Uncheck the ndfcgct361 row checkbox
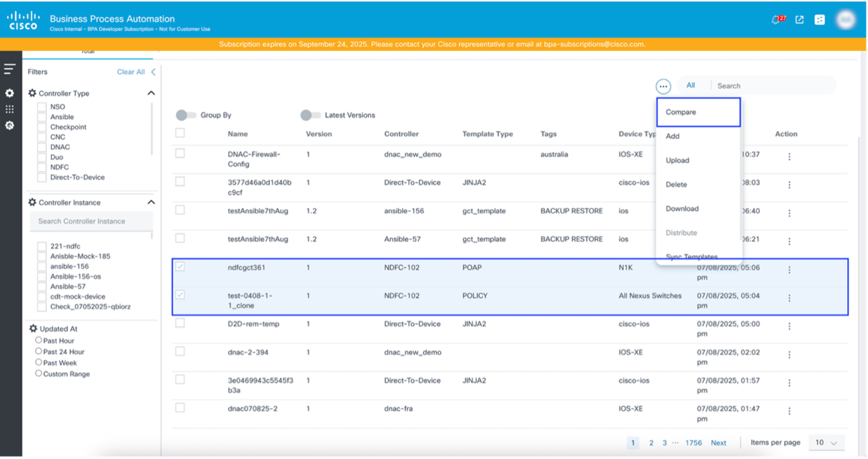 coord(180,267)
